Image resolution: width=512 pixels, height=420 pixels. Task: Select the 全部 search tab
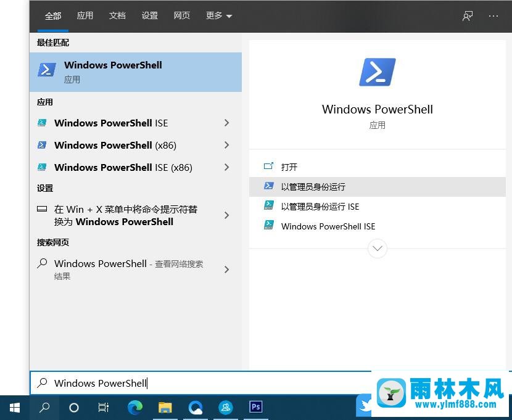click(53, 15)
